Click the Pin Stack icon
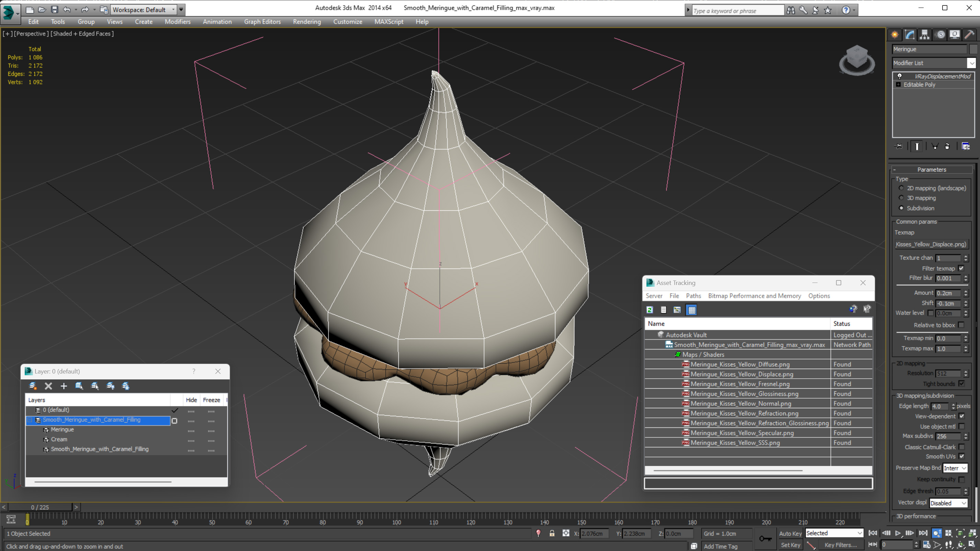 pos(899,146)
